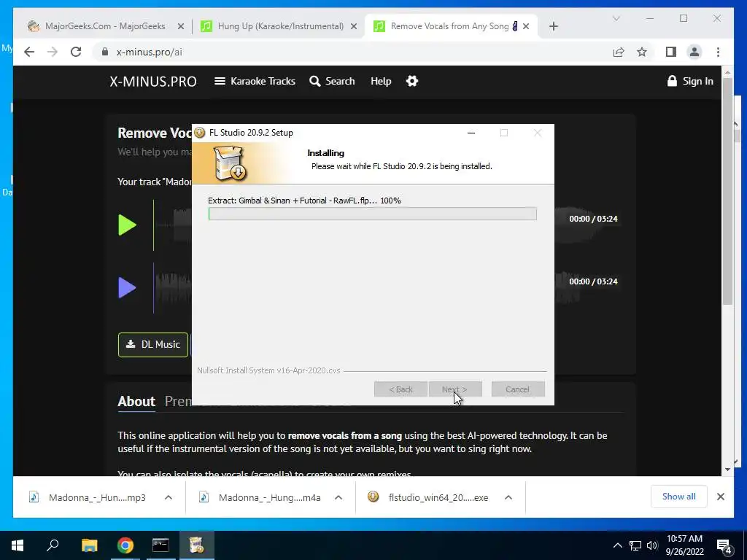
Task: Click Show all downloads
Action: [x=679, y=497]
